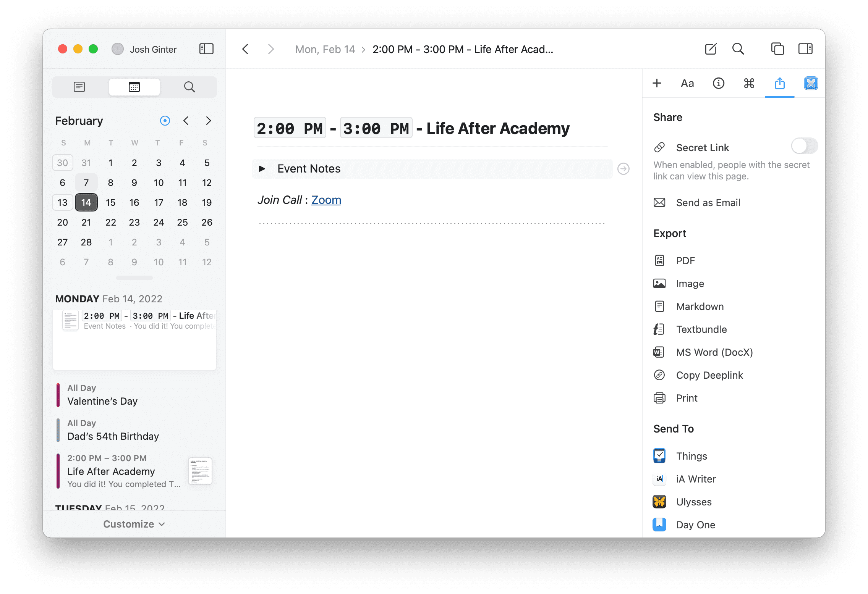Export as Textbundle
The image size is (868, 594).
point(690,329)
